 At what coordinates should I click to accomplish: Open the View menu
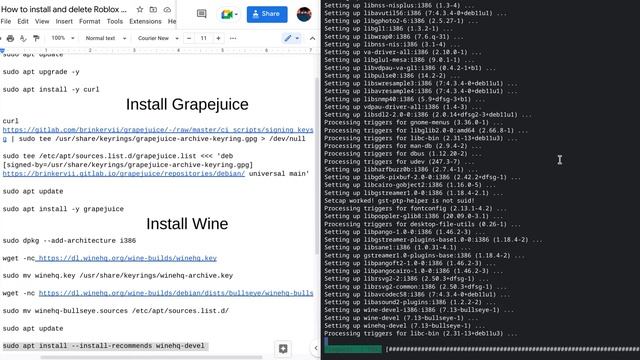[42, 21]
